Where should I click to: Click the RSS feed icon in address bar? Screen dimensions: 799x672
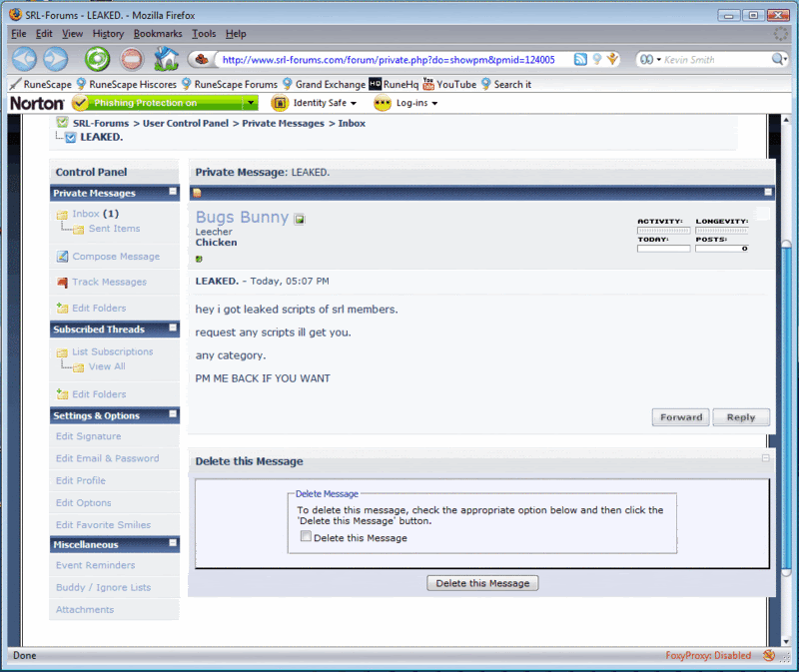point(580,59)
